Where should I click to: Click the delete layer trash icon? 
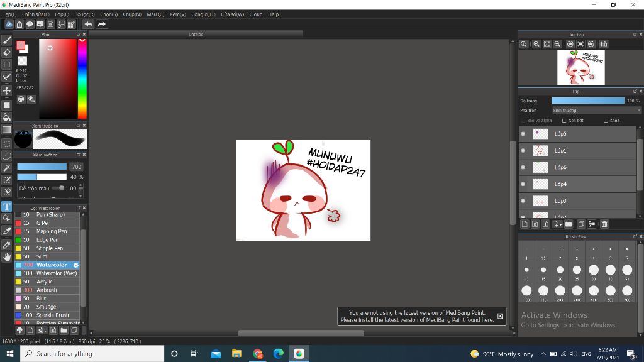(x=604, y=224)
